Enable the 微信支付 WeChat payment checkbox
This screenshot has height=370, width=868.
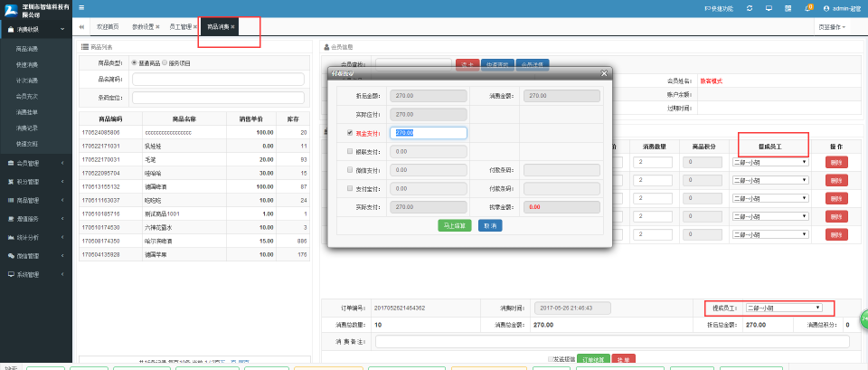(x=351, y=169)
